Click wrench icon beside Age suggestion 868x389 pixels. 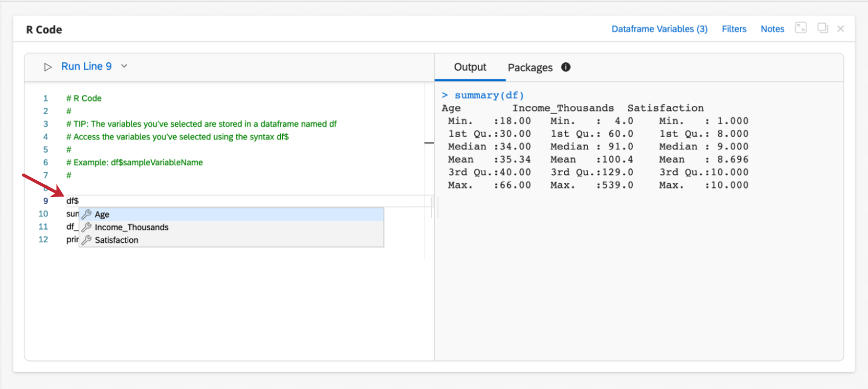click(x=87, y=214)
